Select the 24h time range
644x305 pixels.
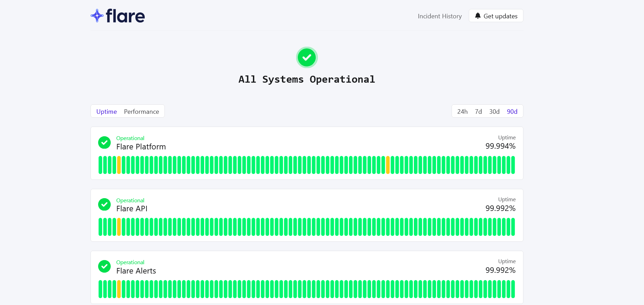(x=462, y=112)
